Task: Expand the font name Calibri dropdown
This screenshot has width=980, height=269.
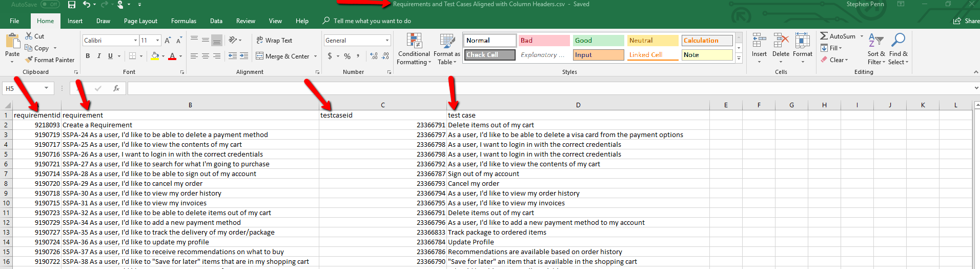Action: point(135,41)
